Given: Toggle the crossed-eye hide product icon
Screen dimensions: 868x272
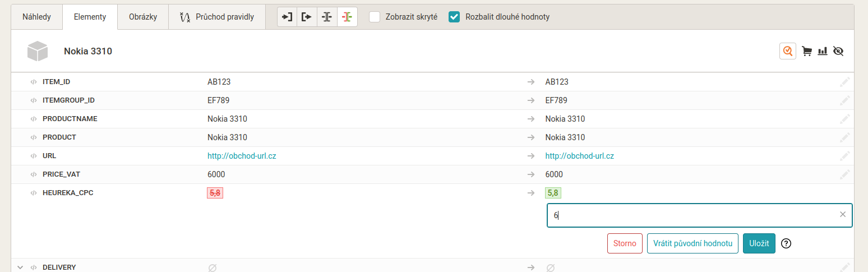Looking at the screenshot, I should point(838,52).
